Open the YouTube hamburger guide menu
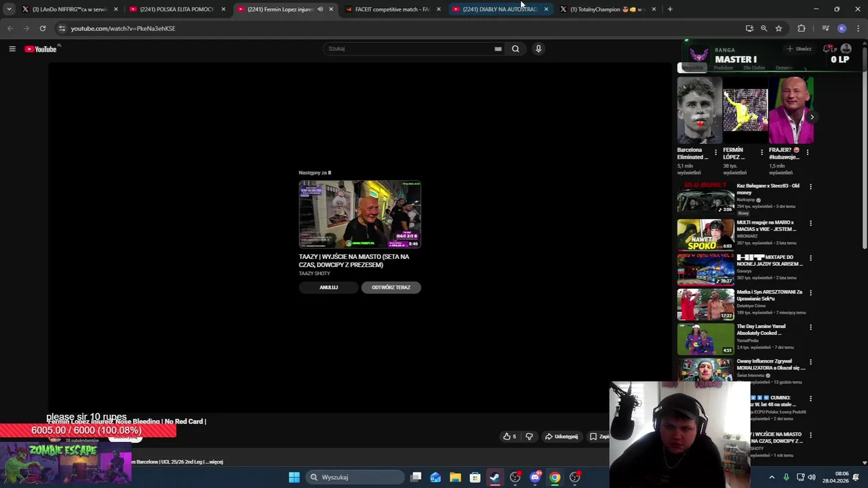This screenshot has width=868, height=488. pyautogui.click(x=12, y=49)
